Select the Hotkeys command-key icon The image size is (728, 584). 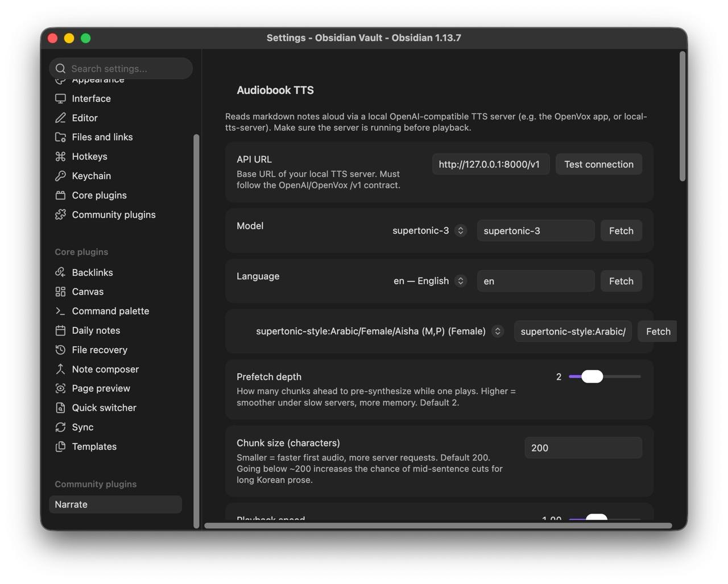60,156
